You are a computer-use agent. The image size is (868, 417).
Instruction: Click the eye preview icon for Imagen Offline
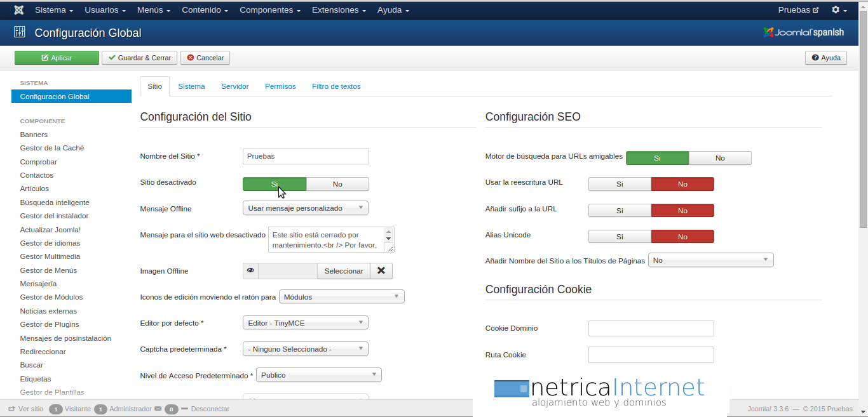(250, 271)
